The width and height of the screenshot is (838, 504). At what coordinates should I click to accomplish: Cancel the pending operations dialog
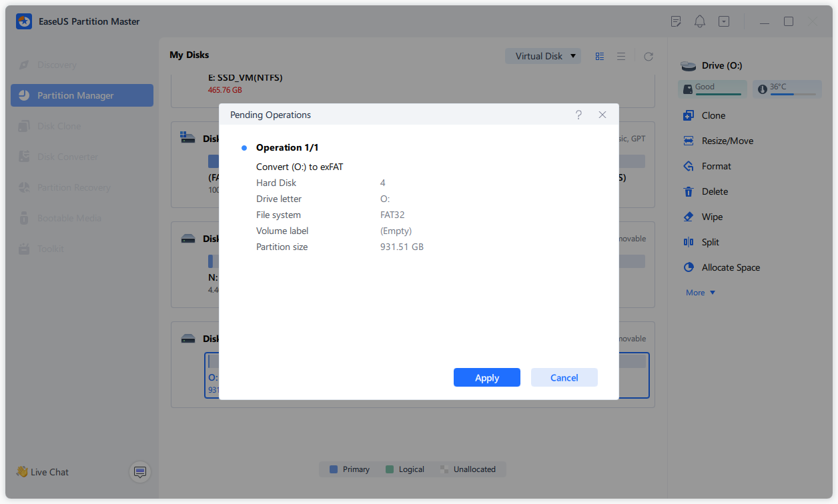[564, 377]
